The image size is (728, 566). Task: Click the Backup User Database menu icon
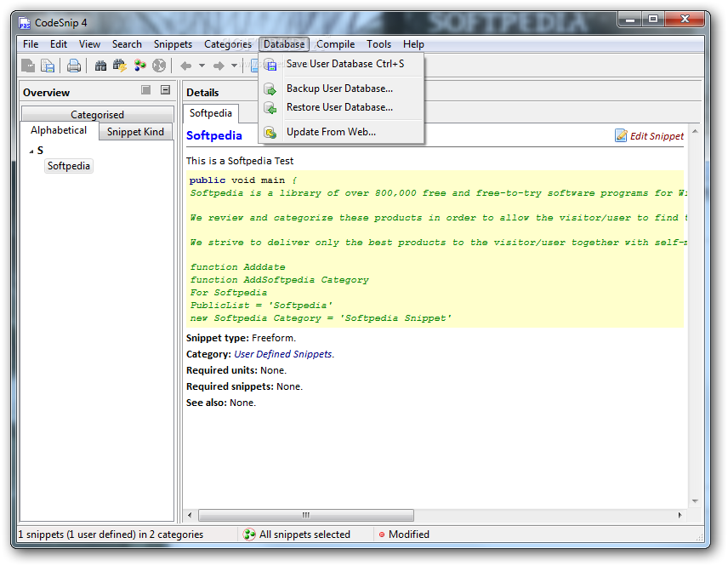coord(270,89)
